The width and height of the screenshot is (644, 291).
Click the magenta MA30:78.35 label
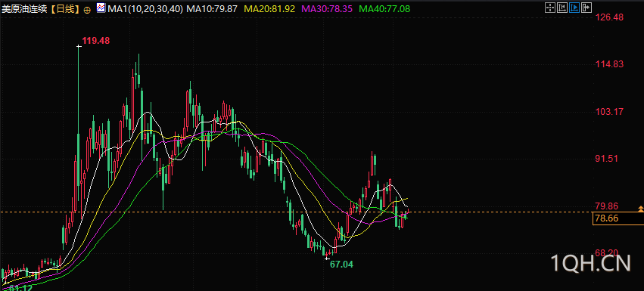[327, 8]
